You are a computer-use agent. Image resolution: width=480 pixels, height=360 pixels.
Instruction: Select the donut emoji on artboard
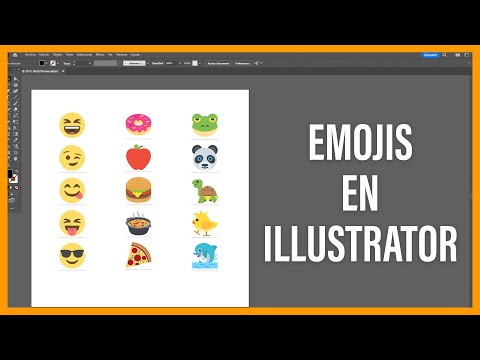tap(139, 125)
